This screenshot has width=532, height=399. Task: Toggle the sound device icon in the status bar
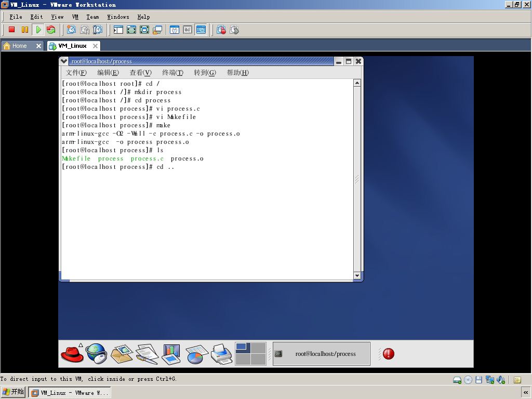click(501, 380)
